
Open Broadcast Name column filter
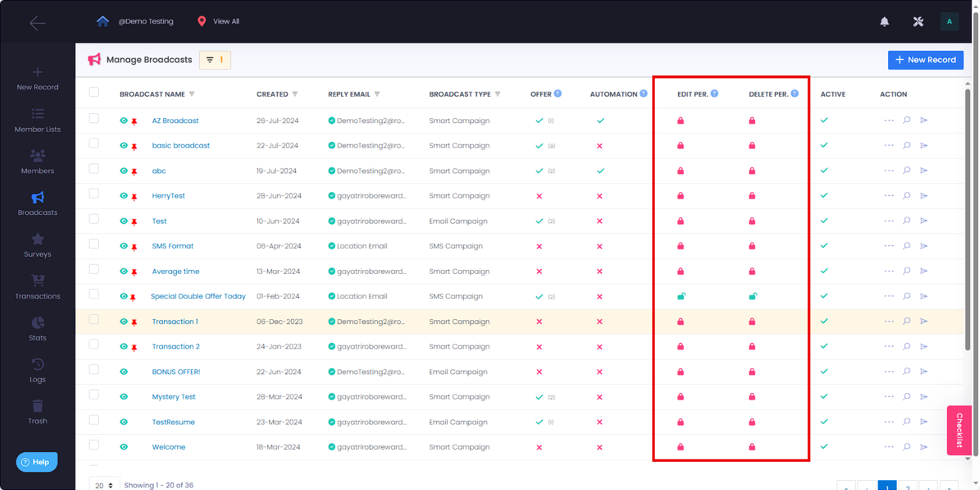tap(192, 94)
